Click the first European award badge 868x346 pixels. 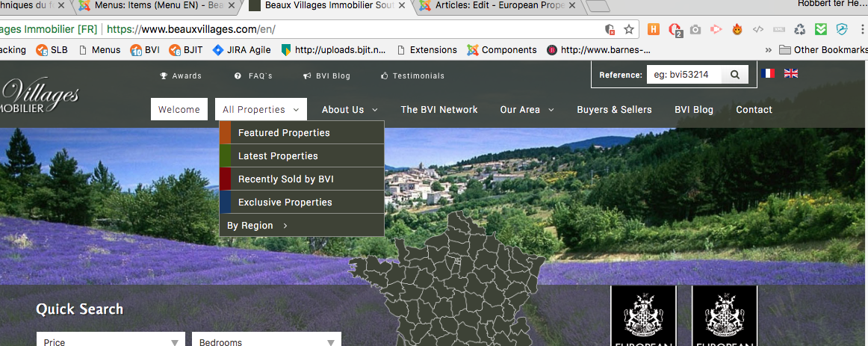click(x=643, y=315)
